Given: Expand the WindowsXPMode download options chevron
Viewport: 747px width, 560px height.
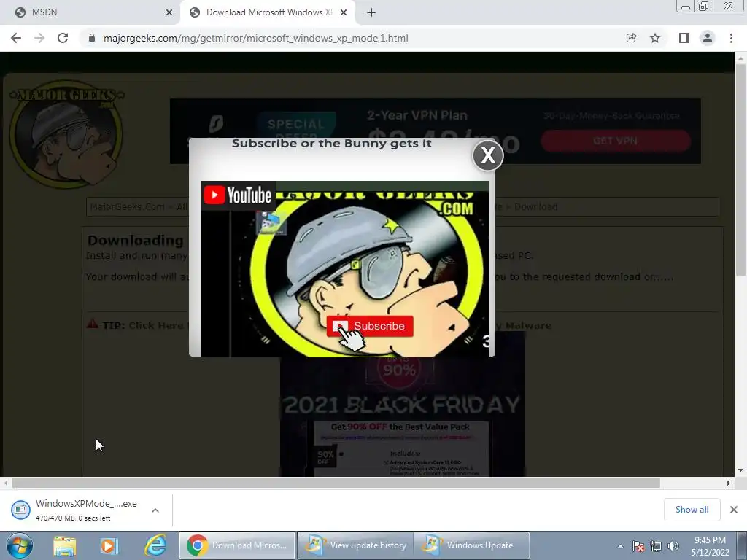Looking at the screenshot, I should click(155, 510).
